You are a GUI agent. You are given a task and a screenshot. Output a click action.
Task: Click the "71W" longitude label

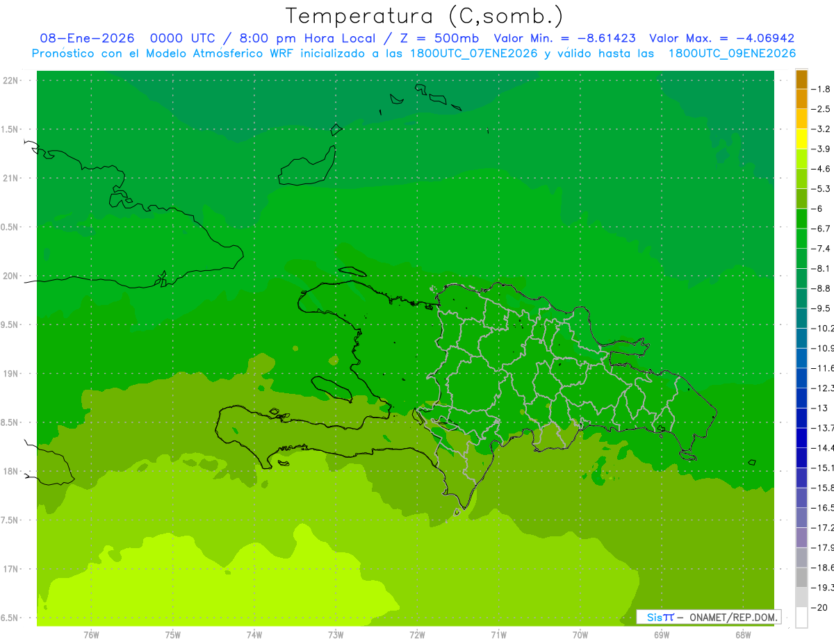click(x=498, y=635)
